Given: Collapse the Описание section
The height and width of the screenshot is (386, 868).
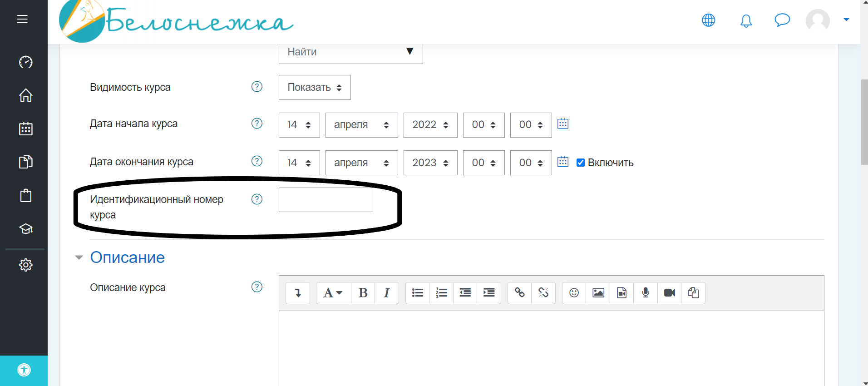Looking at the screenshot, I should [x=79, y=257].
